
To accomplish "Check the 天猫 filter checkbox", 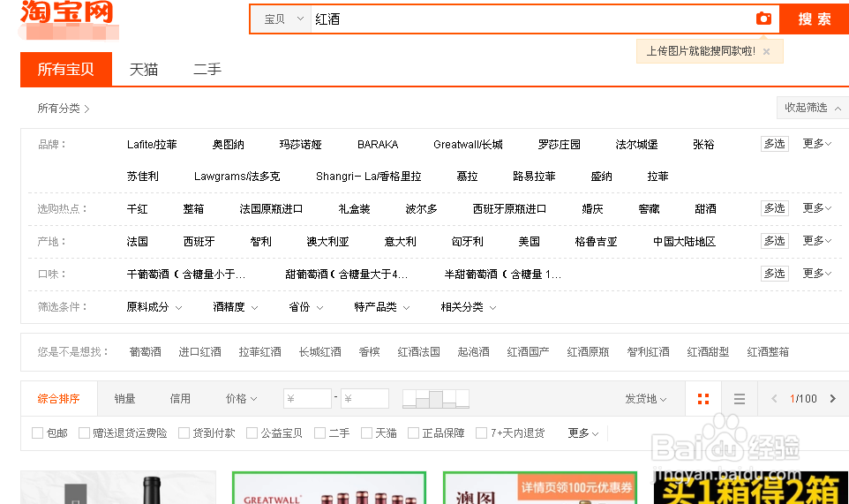I will click(x=366, y=433).
